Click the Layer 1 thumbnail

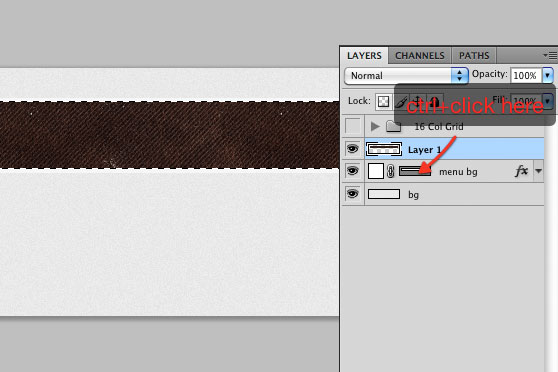pos(384,149)
